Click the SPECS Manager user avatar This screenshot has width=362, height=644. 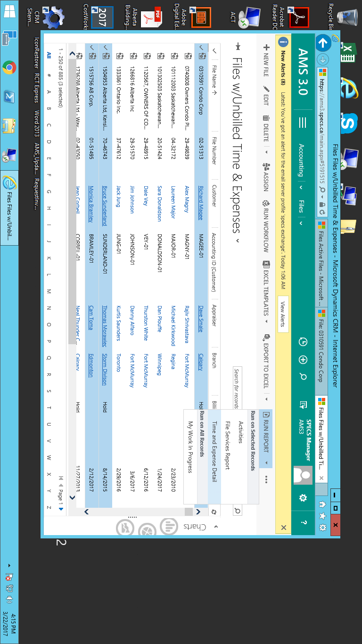[x=303, y=475]
